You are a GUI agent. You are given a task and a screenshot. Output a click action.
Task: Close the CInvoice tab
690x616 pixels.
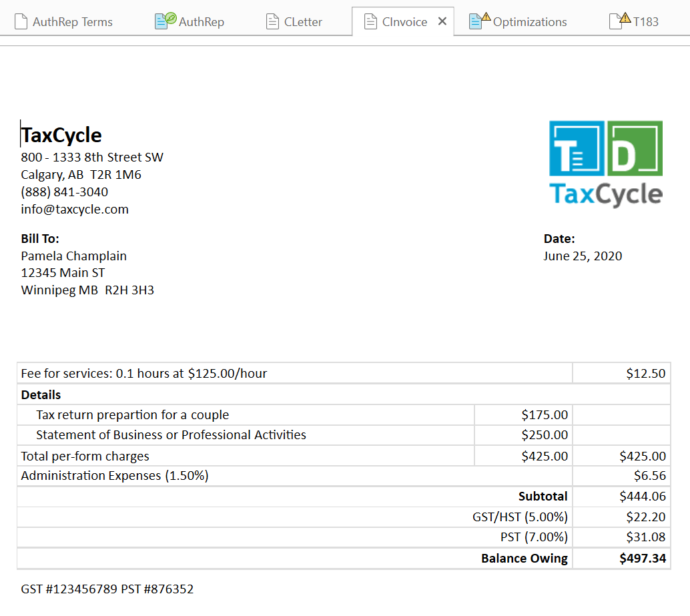pyautogui.click(x=442, y=21)
